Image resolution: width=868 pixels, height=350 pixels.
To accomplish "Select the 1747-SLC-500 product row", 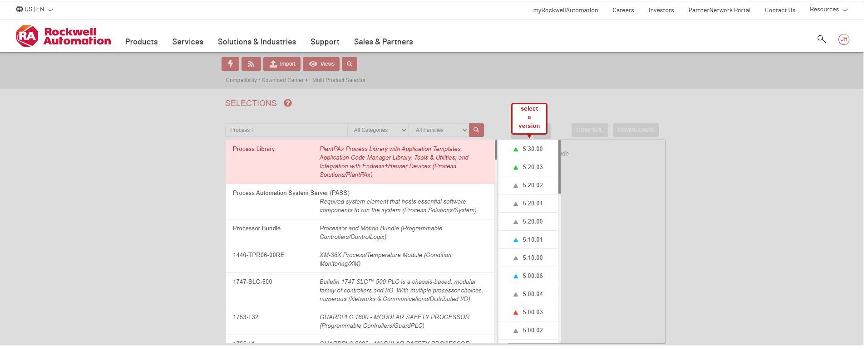I will (x=360, y=291).
